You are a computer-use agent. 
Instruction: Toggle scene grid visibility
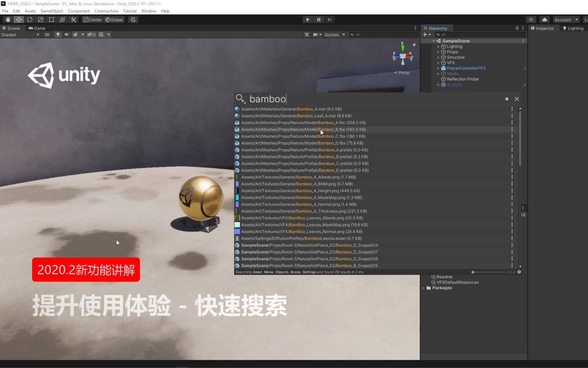coord(101,35)
